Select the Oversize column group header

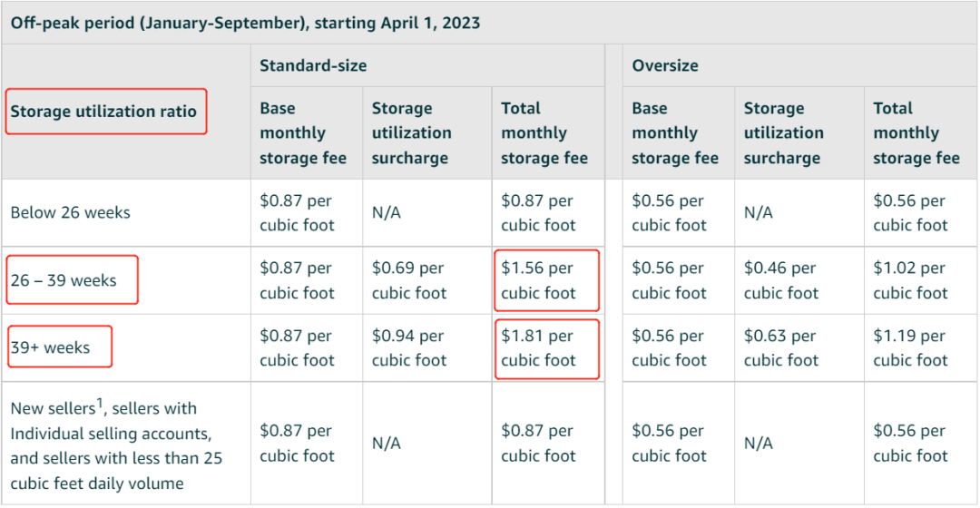[x=665, y=65]
